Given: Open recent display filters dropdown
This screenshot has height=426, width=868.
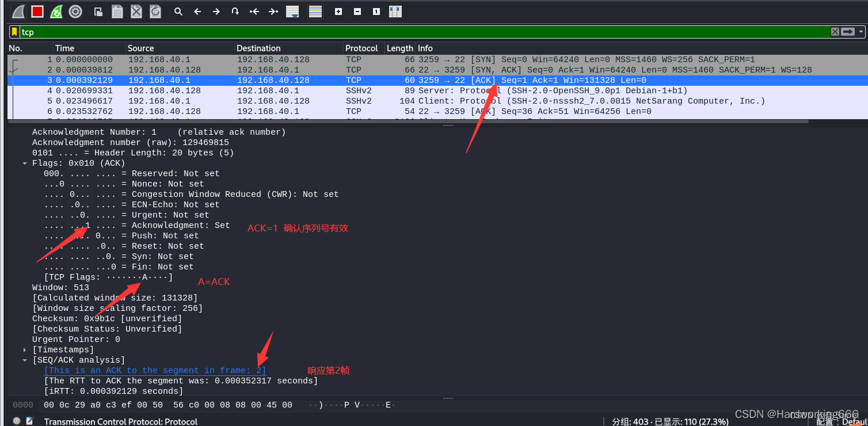Looking at the screenshot, I should tap(861, 32).
